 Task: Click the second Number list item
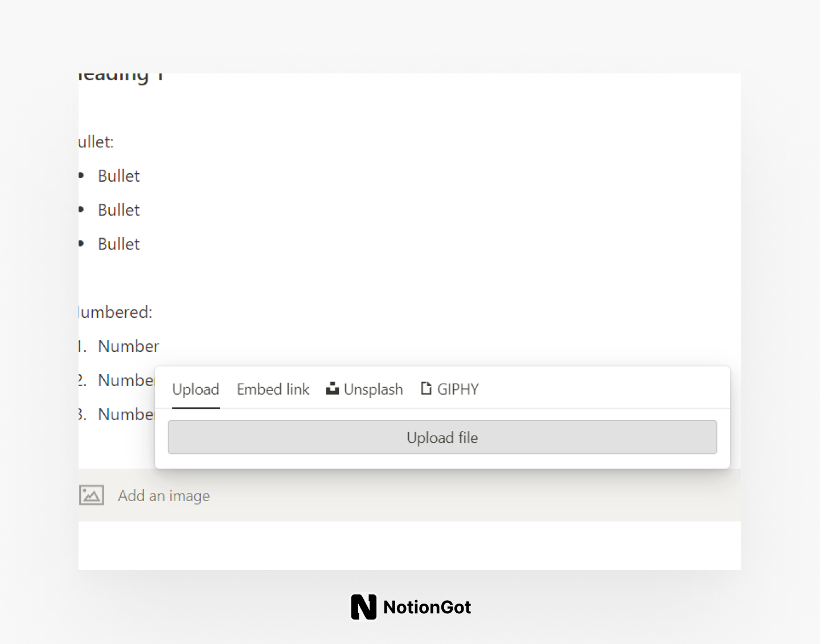click(x=126, y=380)
